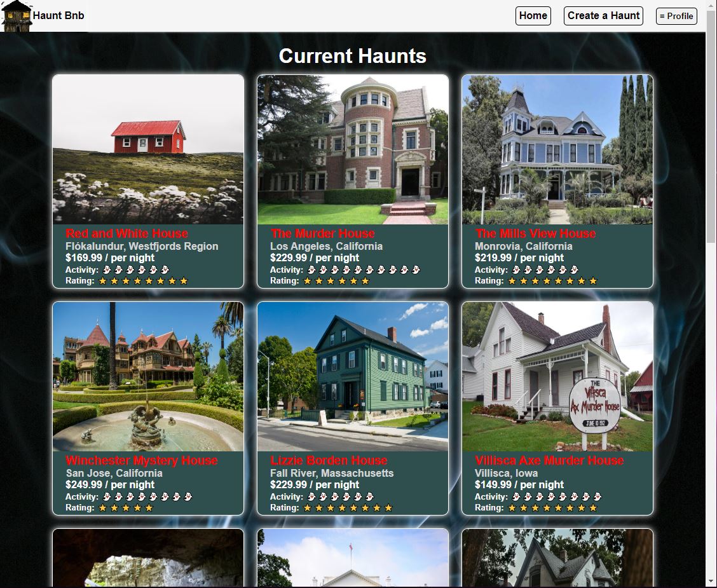The height and width of the screenshot is (588, 717).
Task: Click the ghost activity icons for Mills View House
Action: [545, 270]
